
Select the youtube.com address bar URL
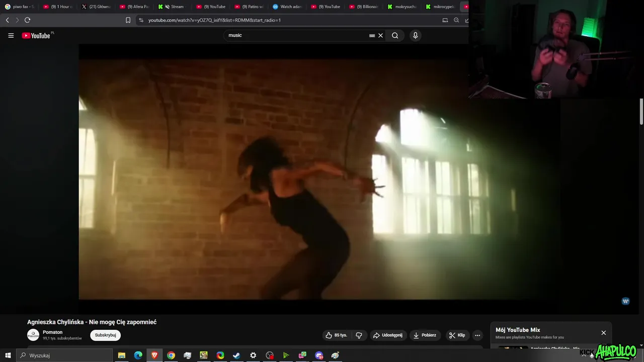pos(214,20)
